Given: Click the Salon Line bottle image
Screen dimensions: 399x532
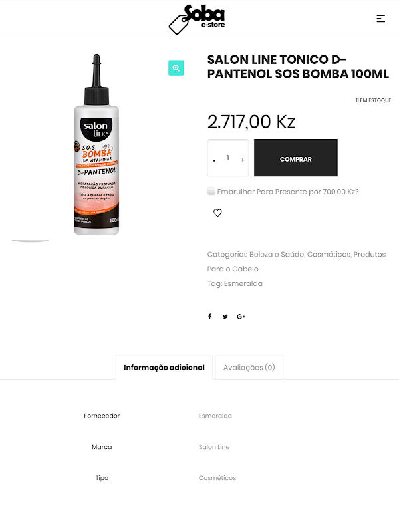Looking at the screenshot, I should pos(96,144).
